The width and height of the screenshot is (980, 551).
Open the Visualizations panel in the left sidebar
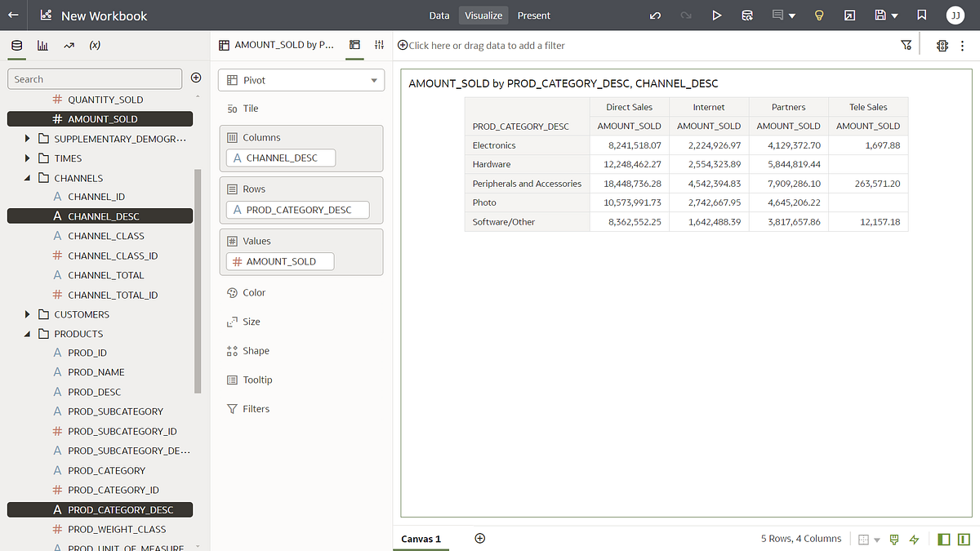42,47
